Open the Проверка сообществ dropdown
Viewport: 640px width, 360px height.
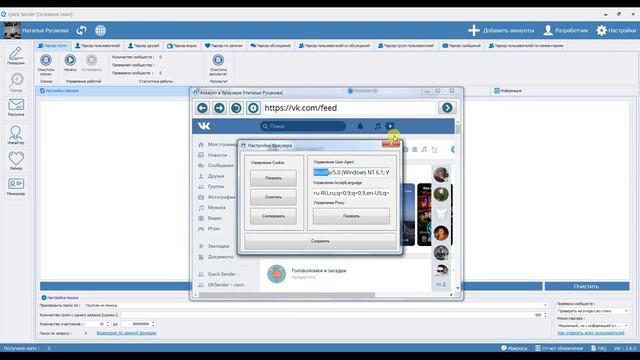tap(592, 311)
